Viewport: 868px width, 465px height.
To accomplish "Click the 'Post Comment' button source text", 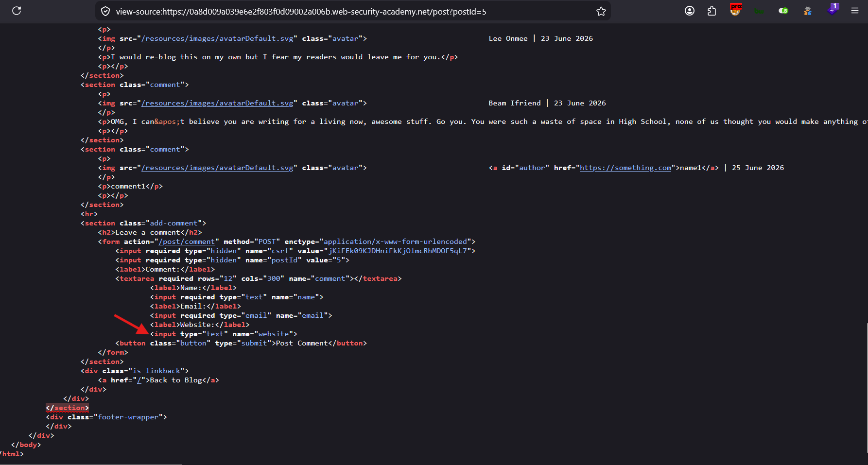I will click(302, 343).
